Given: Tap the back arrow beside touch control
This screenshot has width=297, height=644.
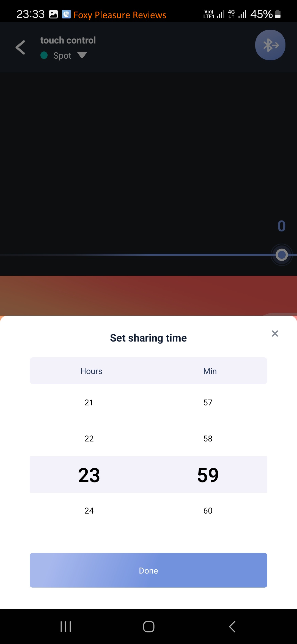Looking at the screenshot, I should [21, 47].
